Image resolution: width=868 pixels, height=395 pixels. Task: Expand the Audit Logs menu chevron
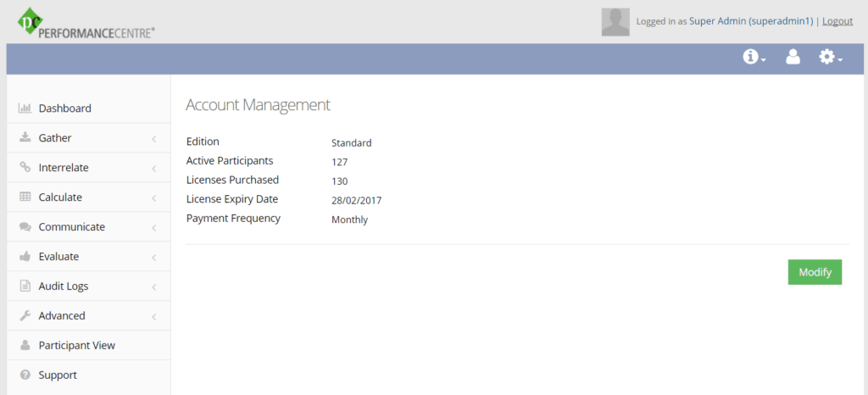(x=154, y=287)
